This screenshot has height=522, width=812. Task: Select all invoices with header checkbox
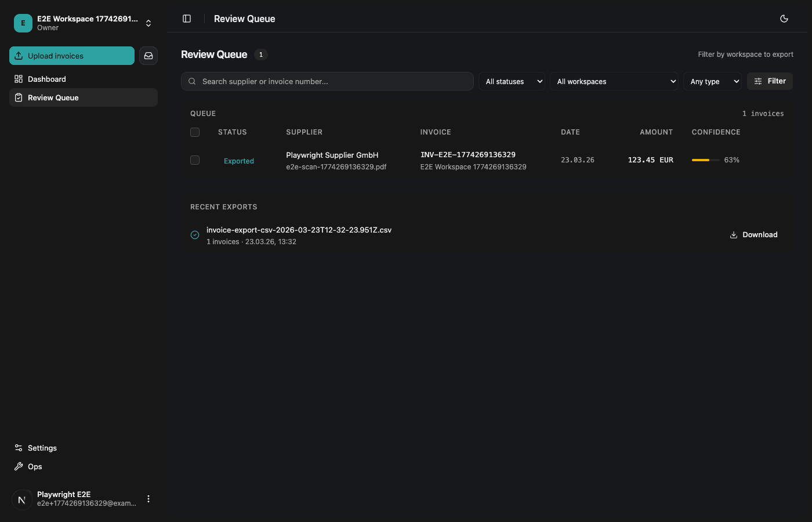(x=195, y=132)
